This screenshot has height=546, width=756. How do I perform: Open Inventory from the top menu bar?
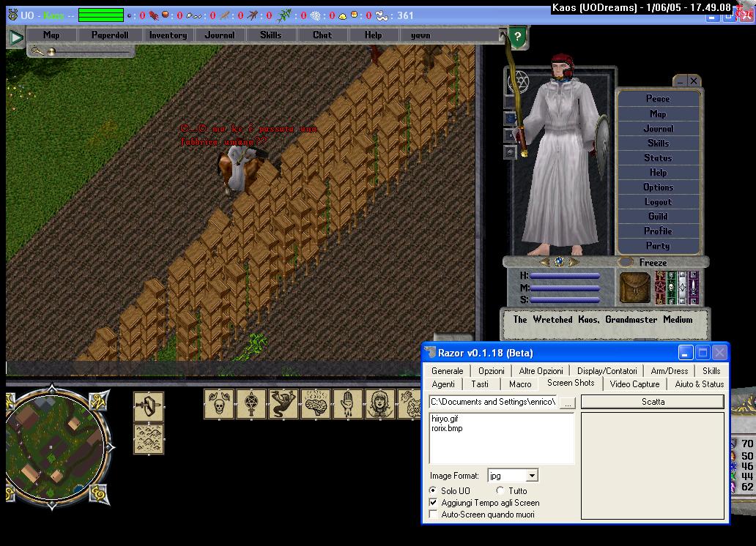(x=168, y=34)
